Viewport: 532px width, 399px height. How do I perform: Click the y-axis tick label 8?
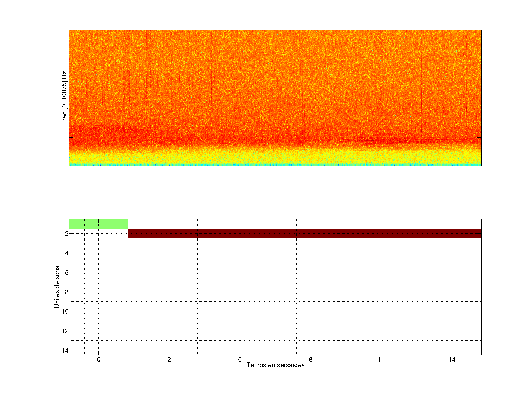coord(67,292)
